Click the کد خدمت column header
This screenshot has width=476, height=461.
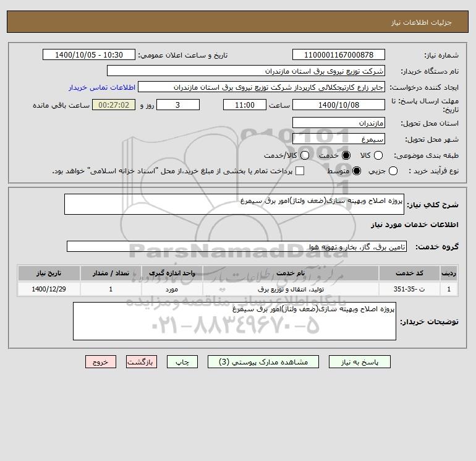(x=409, y=273)
